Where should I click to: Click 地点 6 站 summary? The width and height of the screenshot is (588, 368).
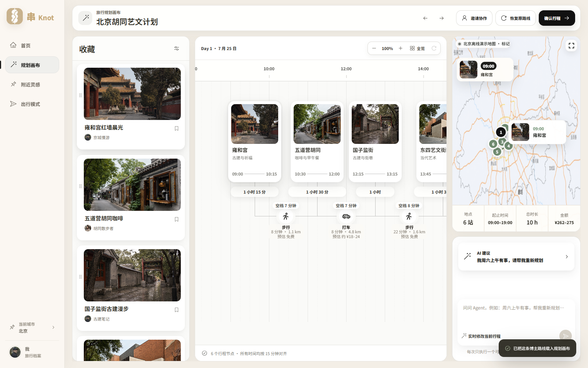click(468, 219)
